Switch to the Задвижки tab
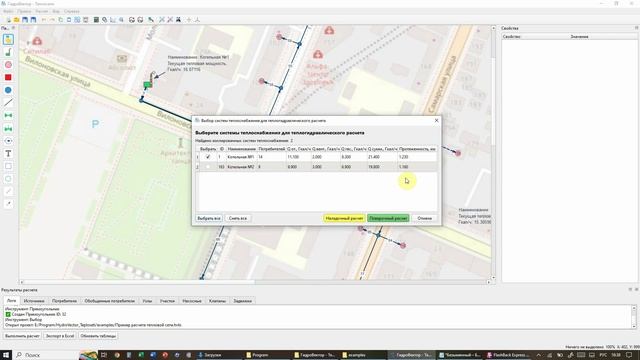640x360 pixels. 243,301
